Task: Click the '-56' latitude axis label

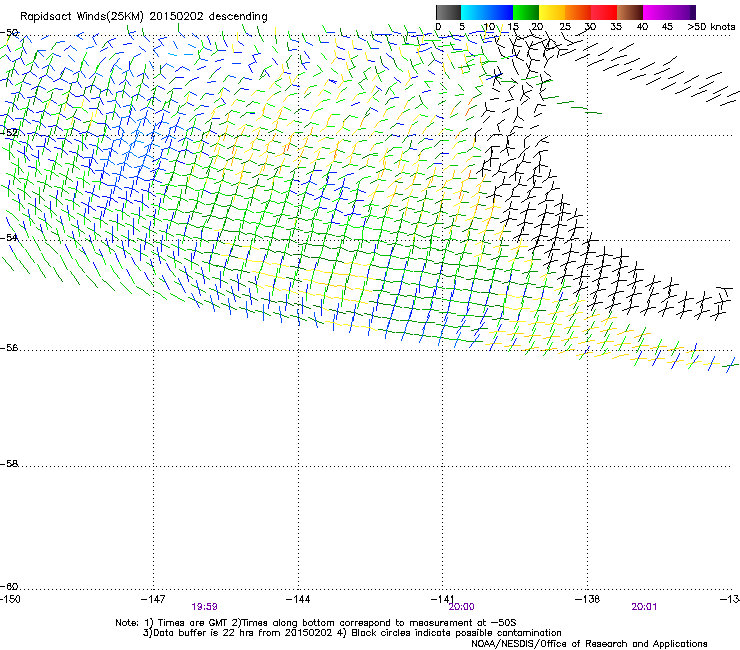Action: coord(9,348)
